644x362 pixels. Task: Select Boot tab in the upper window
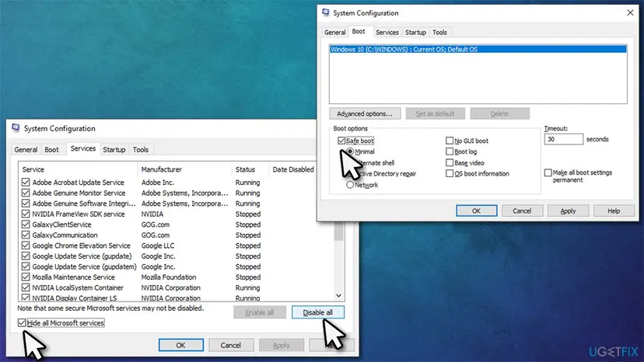point(359,32)
